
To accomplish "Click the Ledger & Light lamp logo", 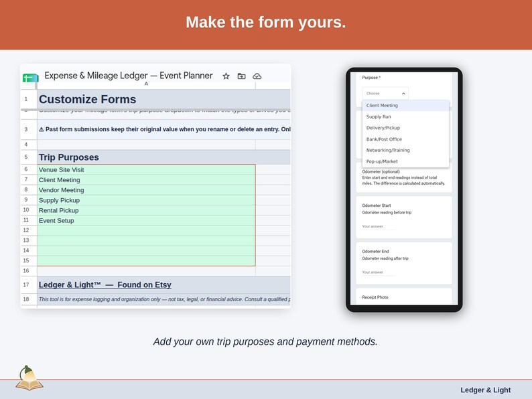I will pyautogui.click(x=29, y=378).
